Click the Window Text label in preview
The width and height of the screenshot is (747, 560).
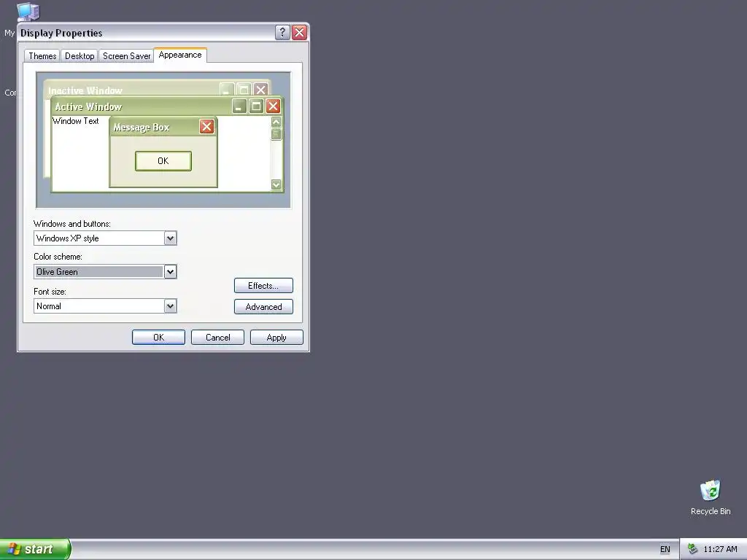point(76,121)
